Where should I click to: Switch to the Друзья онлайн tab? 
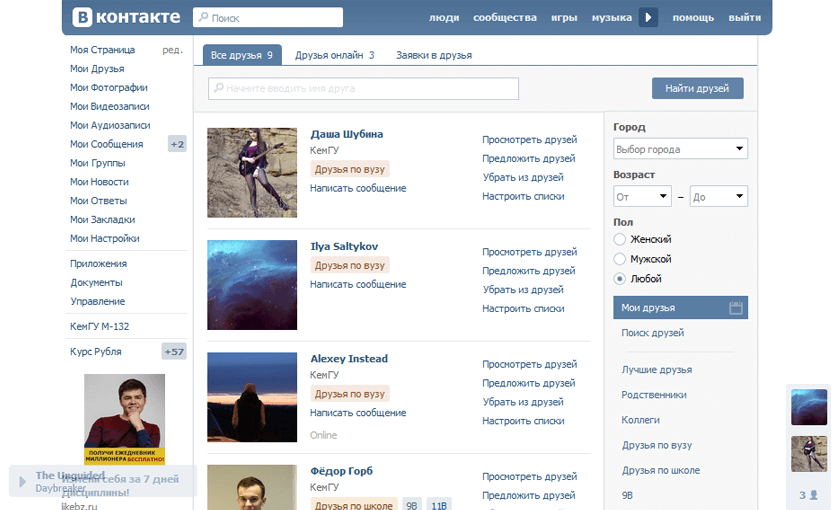pyautogui.click(x=335, y=55)
